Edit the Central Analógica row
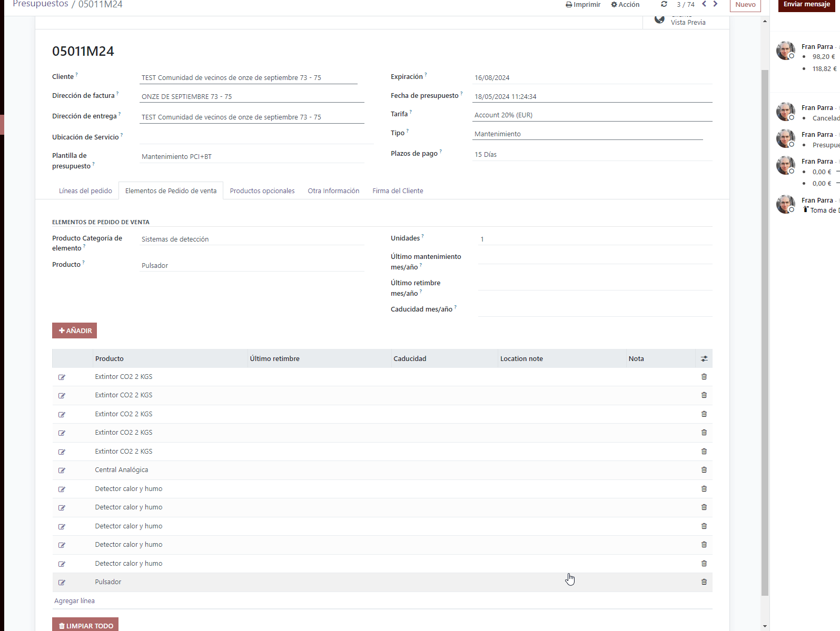 (x=62, y=470)
